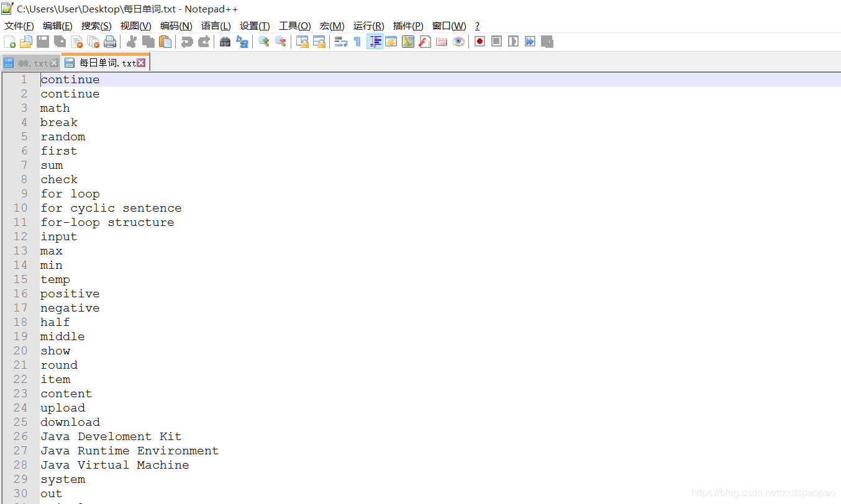The image size is (841, 504).
Task: Open the Replace dialog icon
Action: [x=242, y=42]
